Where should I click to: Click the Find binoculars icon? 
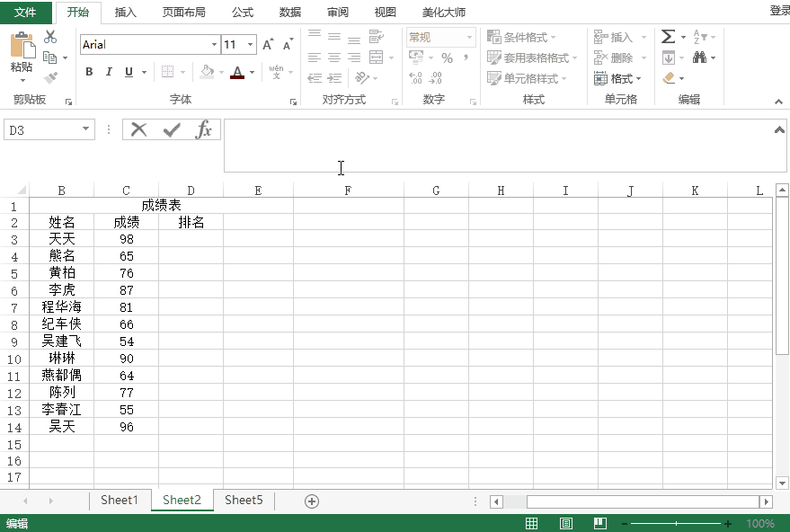coord(699,57)
